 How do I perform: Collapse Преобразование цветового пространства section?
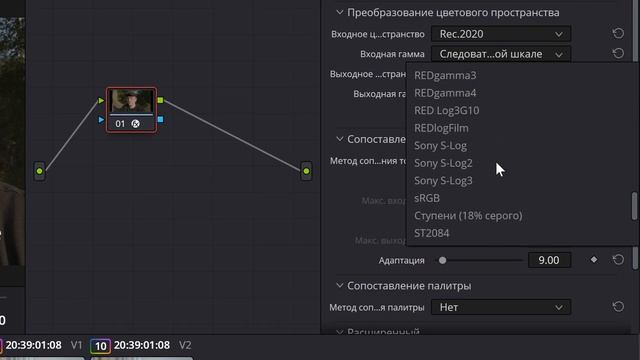coord(339,13)
